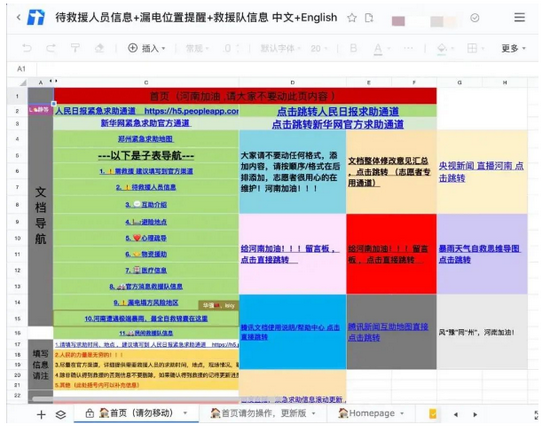
Task: Click the back arrow beside the document logo
Action: click(x=19, y=17)
